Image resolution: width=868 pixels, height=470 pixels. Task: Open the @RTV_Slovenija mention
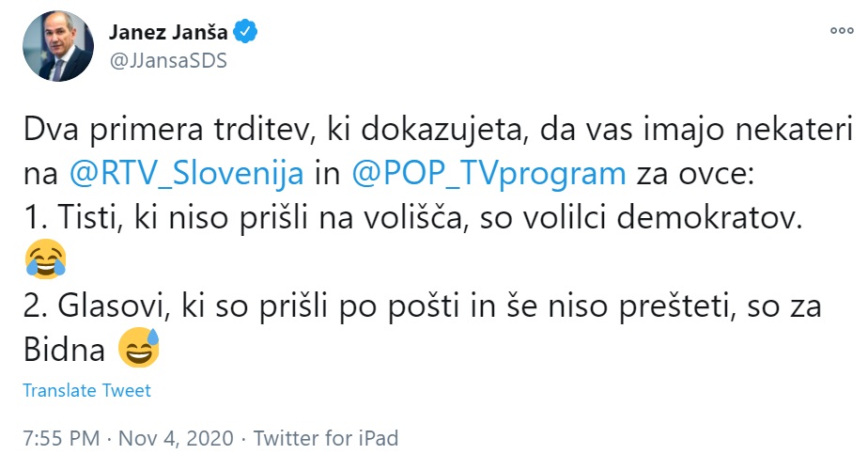tap(187, 173)
